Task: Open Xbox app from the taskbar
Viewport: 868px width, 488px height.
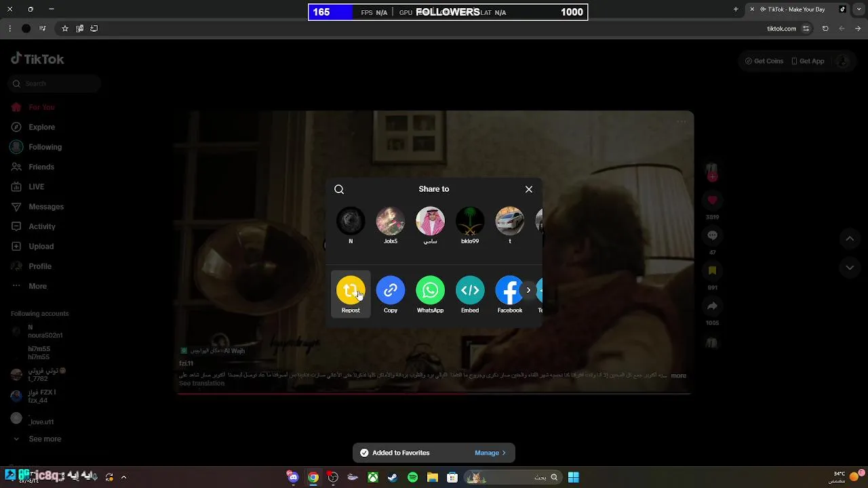Action: click(x=373, y=477)
